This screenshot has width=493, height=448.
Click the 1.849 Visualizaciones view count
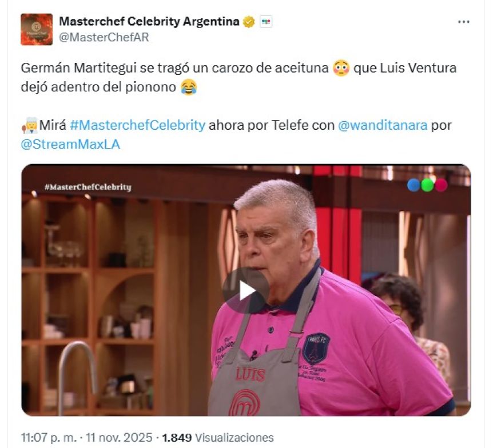[217, 437]
